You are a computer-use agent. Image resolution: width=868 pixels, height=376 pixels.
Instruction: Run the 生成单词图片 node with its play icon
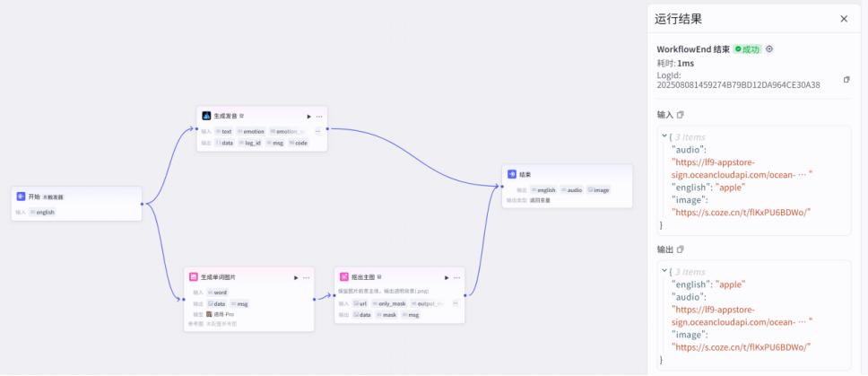(x=296, y=277)
